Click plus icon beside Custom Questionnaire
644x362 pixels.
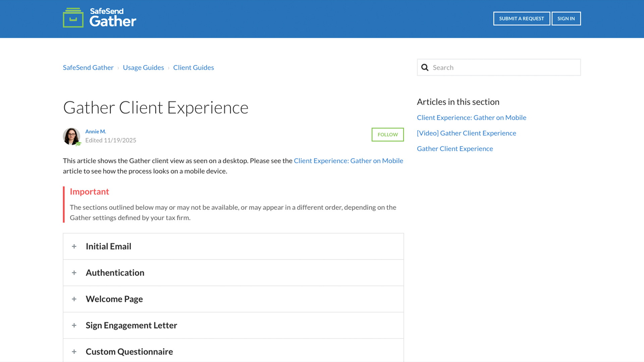[x=74, y=352]
